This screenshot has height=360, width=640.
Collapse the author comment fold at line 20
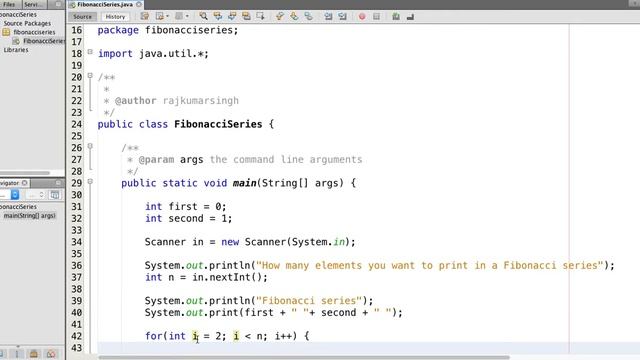coord(90,76)
